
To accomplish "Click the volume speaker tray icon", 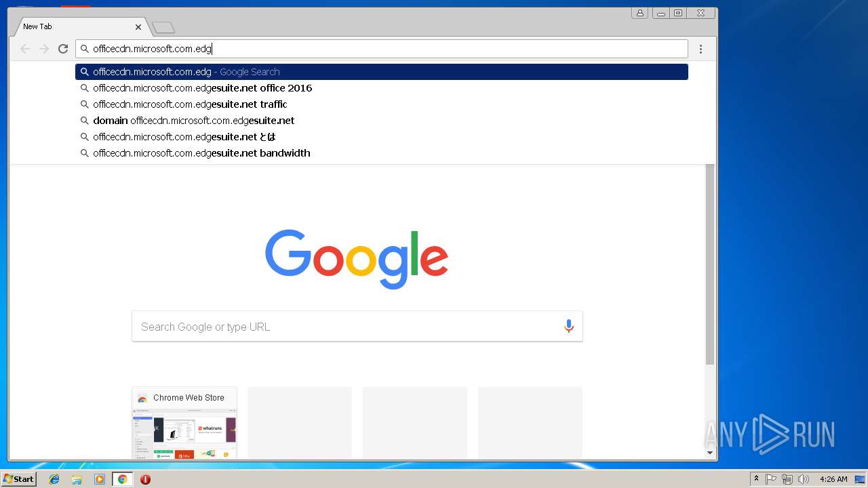I will click(804, 479).
